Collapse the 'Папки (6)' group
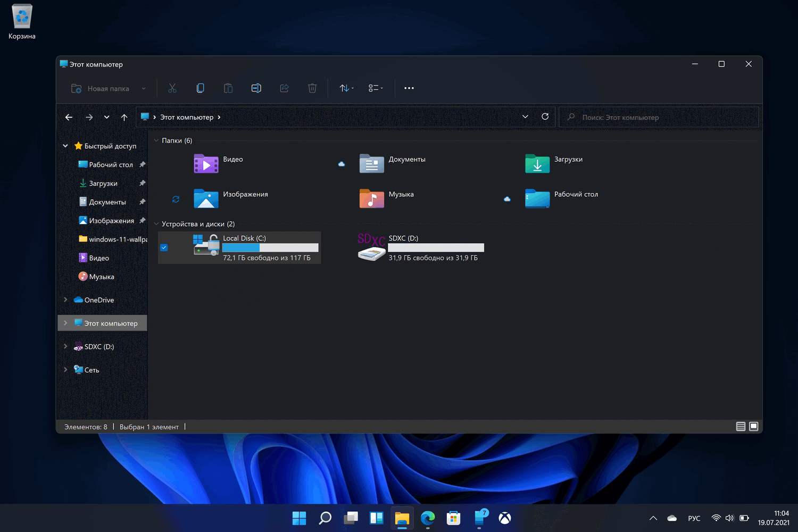 click(x=156, y=140)
